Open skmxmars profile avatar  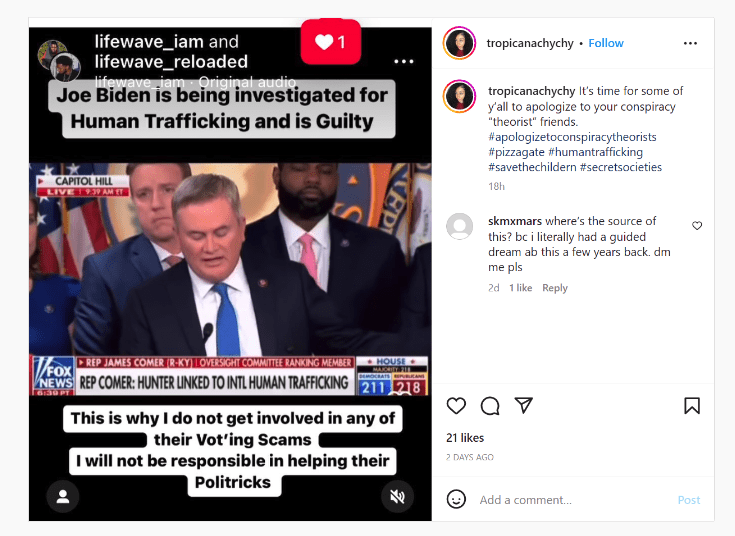tap(459, 226)
